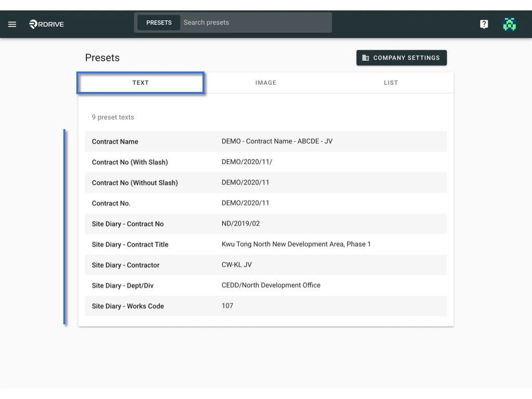The image size is (532, 399).
Task: Switch to the TEXT tab
Action: click(x=140, y=83)
